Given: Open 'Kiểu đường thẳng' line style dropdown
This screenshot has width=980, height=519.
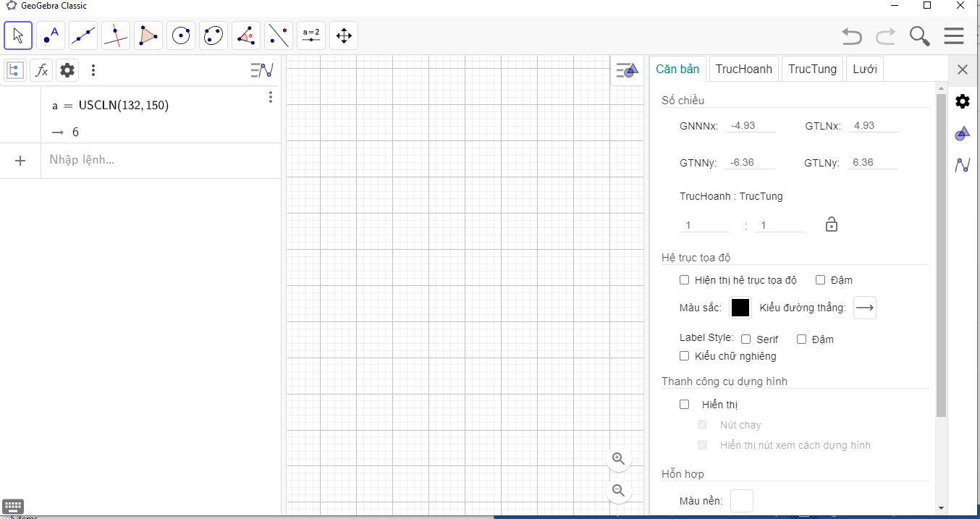Looking at the screenshot, I should point(865,308).
